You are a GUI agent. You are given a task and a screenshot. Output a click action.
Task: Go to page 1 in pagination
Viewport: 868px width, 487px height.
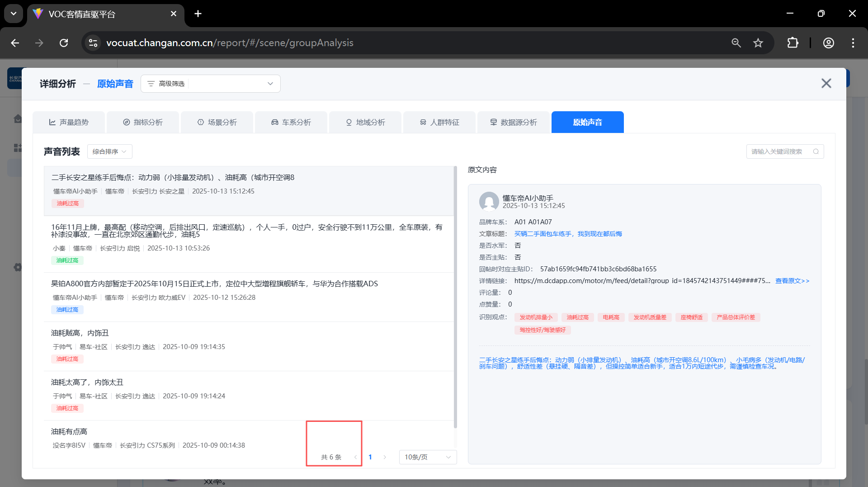370,457
